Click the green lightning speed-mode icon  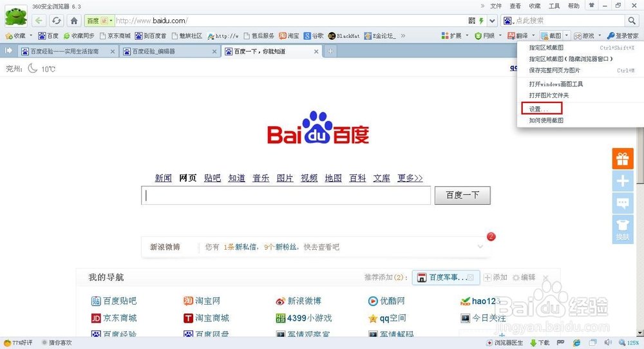click(x=481, y=21)
